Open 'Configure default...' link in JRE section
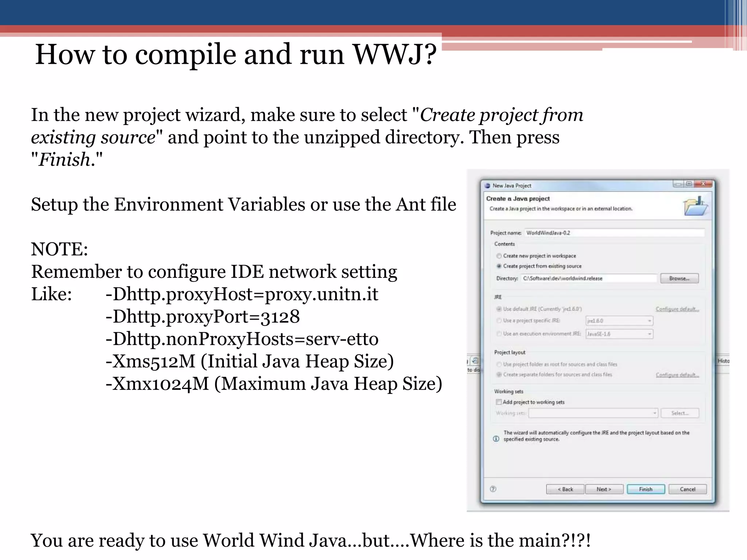The image size is (747, 560). point(677,309)
